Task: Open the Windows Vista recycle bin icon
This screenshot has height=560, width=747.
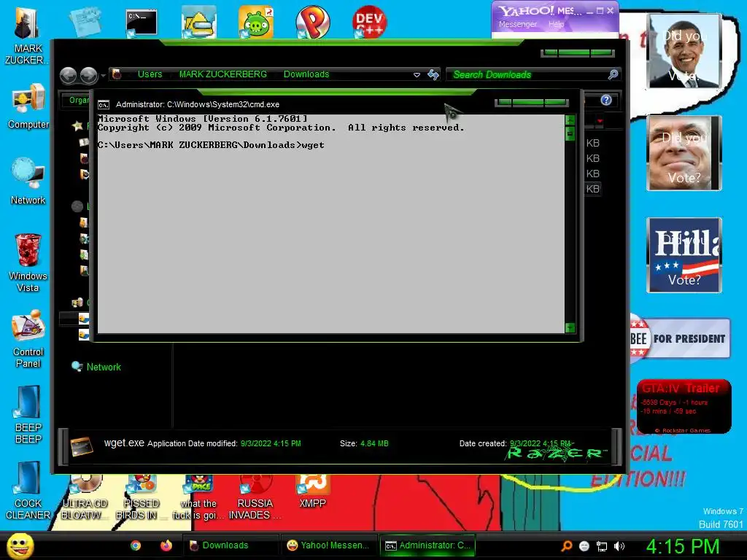Action: pos(28,262)
